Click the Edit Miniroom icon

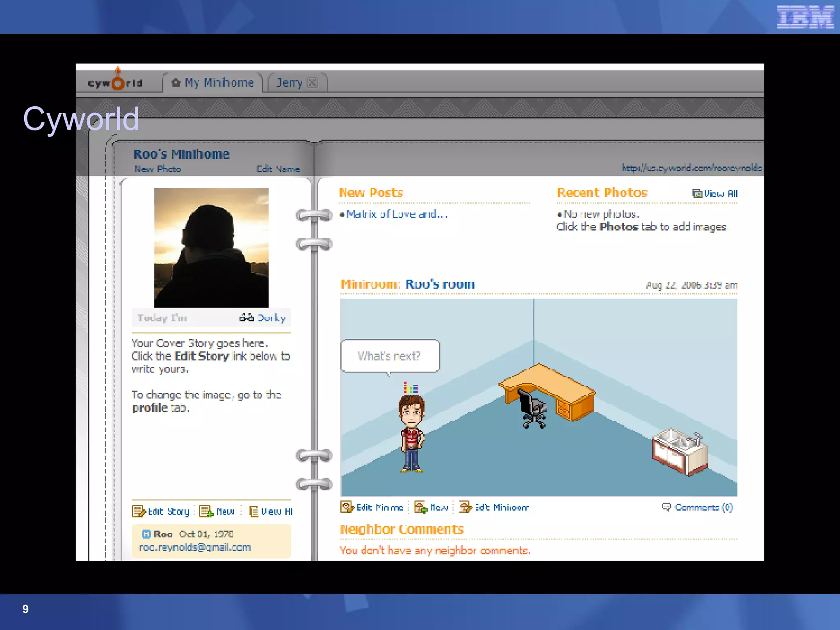coord(466,507)
